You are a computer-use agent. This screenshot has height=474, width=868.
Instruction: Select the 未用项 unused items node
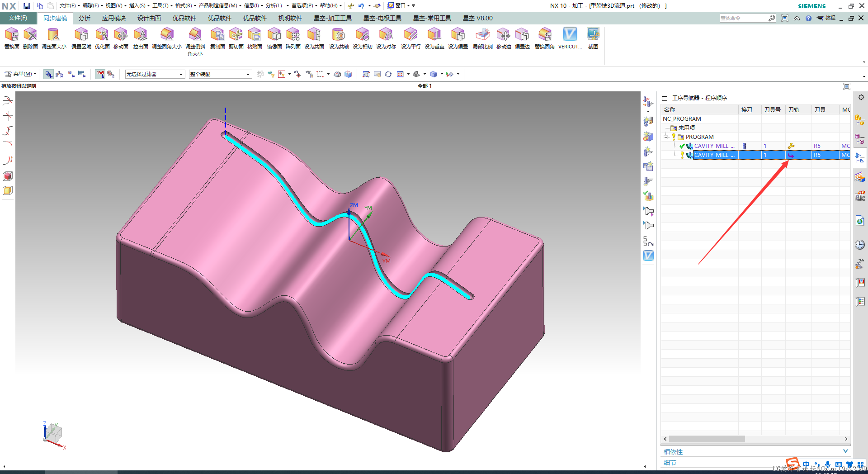pyautogui.click(x=687, y=128)
